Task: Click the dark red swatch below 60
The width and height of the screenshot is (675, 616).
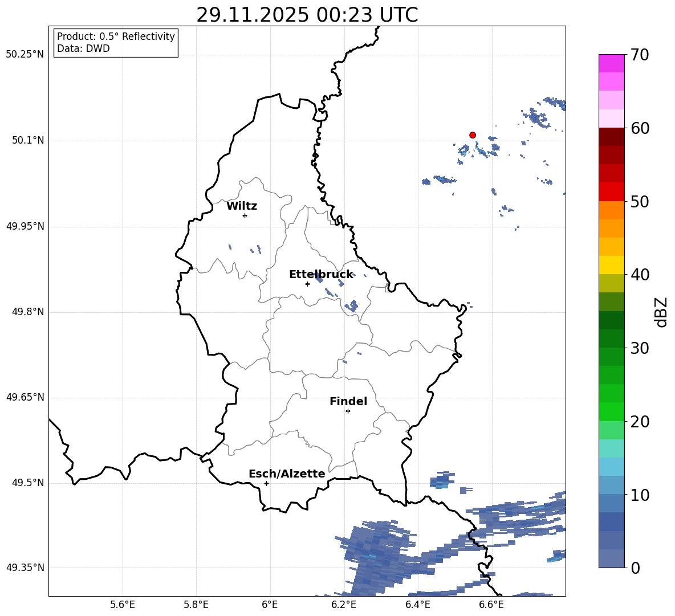Action: click(611, 137)
